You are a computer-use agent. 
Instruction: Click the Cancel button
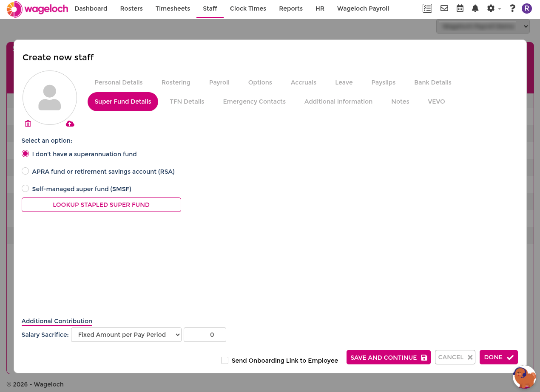455,357
